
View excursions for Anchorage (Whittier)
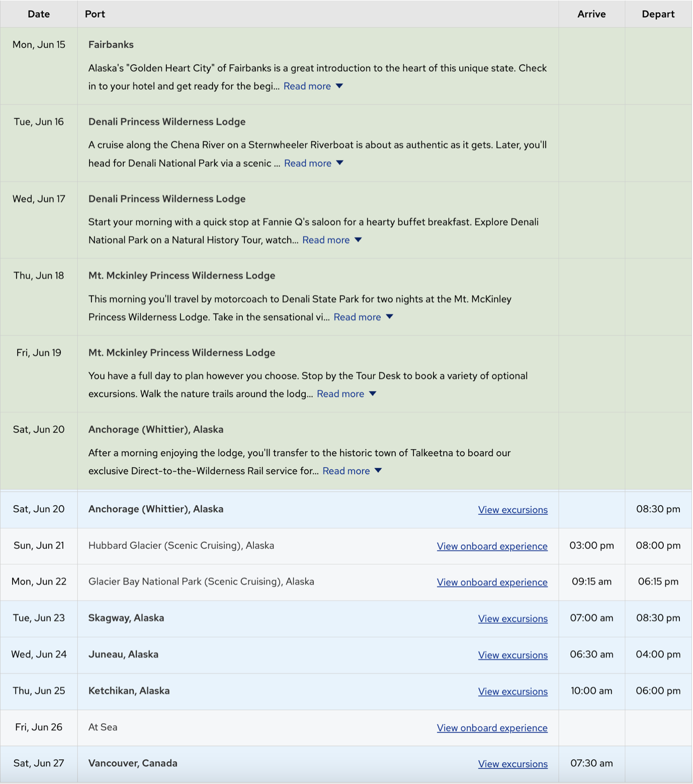(512, 510)
